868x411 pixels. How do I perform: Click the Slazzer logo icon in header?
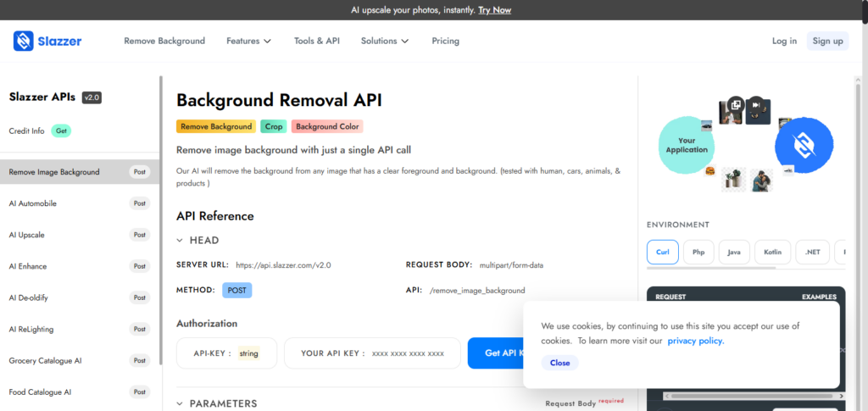point(24,41)
